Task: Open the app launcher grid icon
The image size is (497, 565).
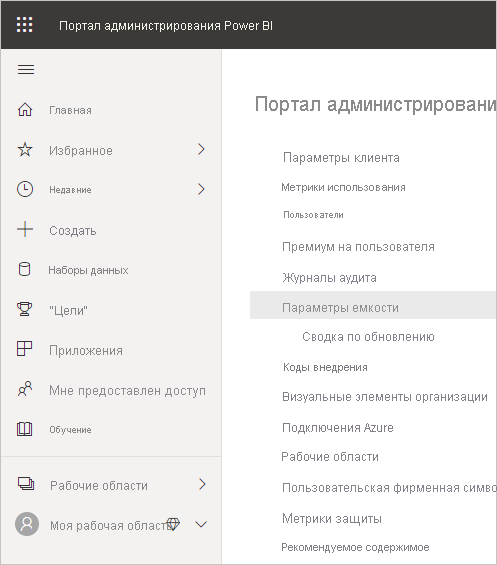Action: click(x=25, y=25)
